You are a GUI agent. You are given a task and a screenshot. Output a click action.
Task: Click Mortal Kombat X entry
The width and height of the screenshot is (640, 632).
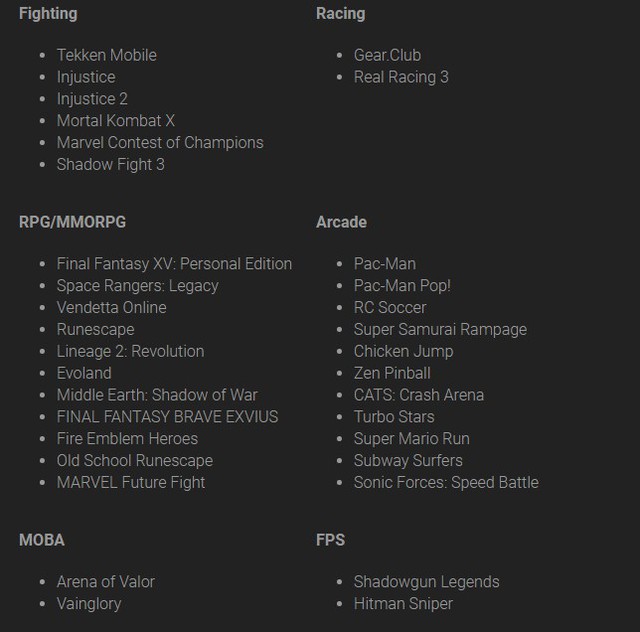(116, 121)
